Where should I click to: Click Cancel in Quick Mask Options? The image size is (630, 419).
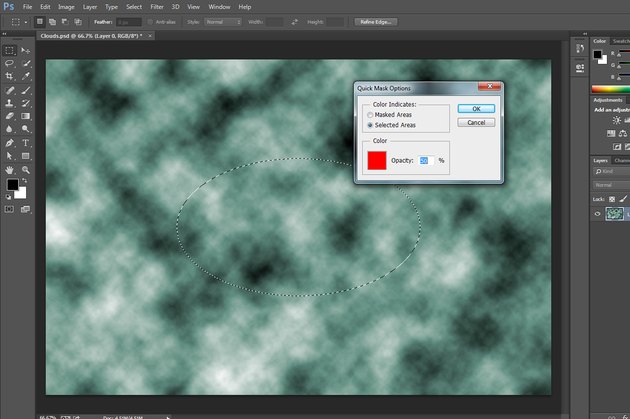point(476,123)
